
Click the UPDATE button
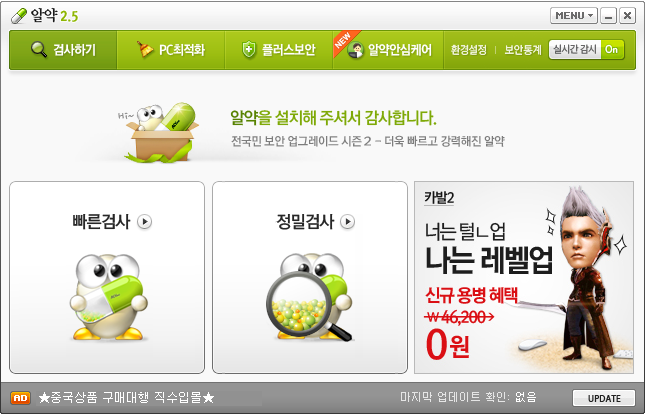point(604,398)
